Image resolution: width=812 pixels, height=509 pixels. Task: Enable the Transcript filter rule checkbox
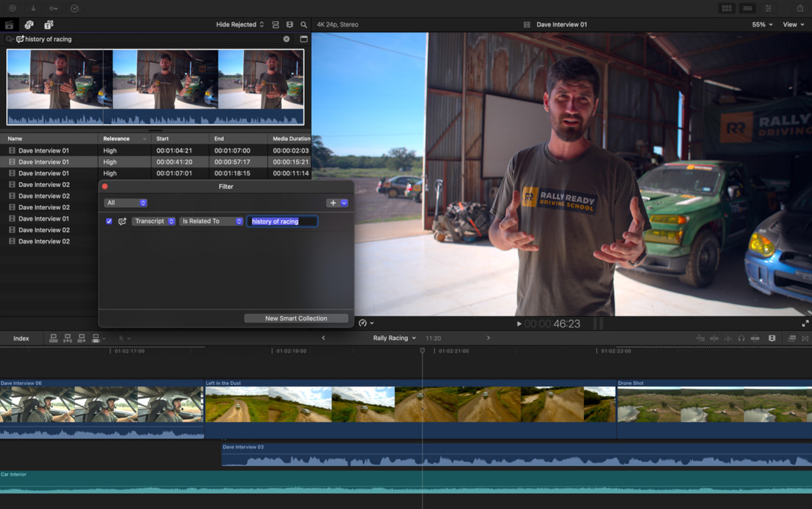pyautogui.click(x=109, y=221)
